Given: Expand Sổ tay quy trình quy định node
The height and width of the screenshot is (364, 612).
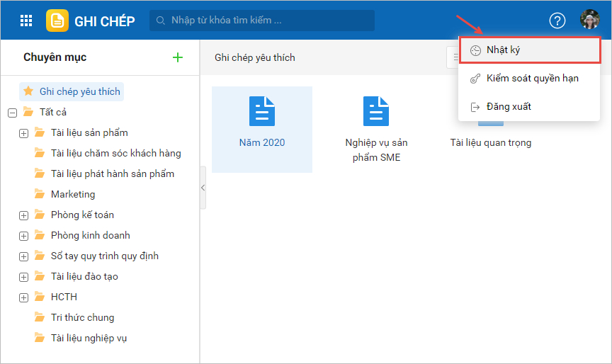Looking at the screenshot, I should [x=24, y=256].
